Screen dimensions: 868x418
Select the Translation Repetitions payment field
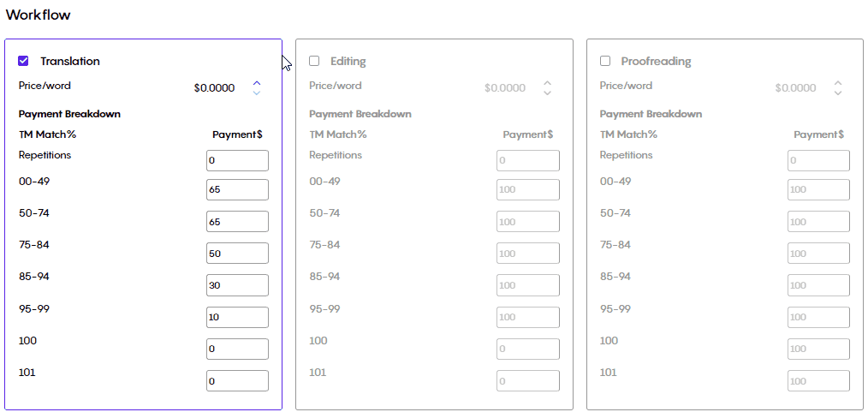tap(237, 160)
